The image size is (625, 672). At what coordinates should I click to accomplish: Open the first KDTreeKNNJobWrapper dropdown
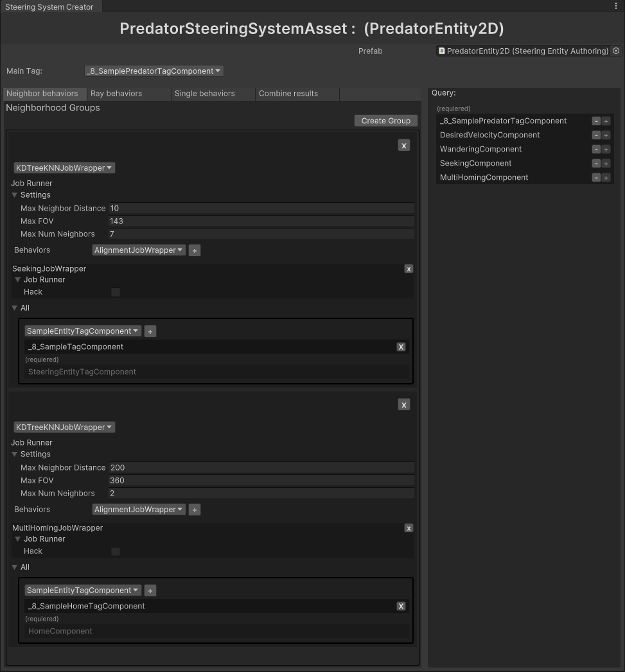click(x=64, y=168)
